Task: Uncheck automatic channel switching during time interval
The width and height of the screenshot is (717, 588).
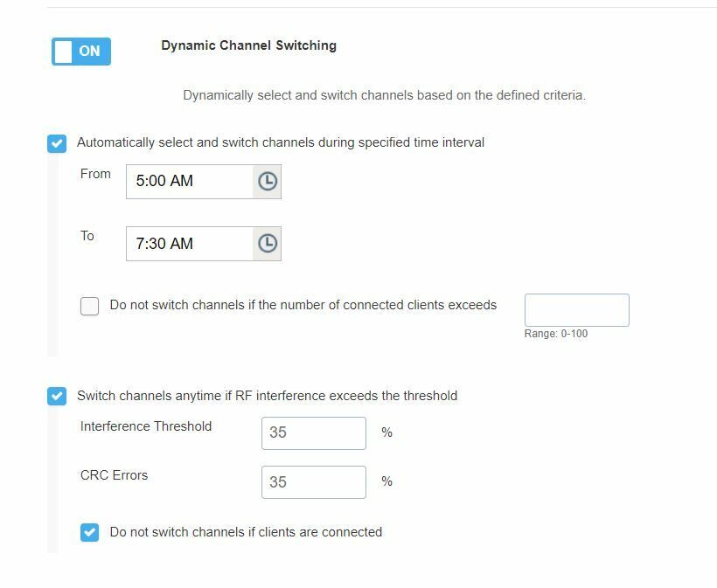Action: 57,142
